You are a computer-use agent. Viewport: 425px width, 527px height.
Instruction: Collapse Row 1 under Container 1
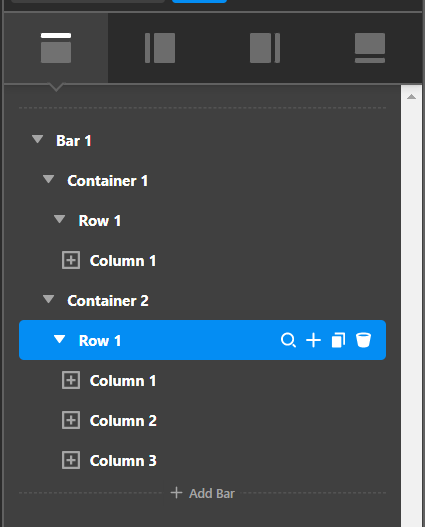tap(59, 219)
